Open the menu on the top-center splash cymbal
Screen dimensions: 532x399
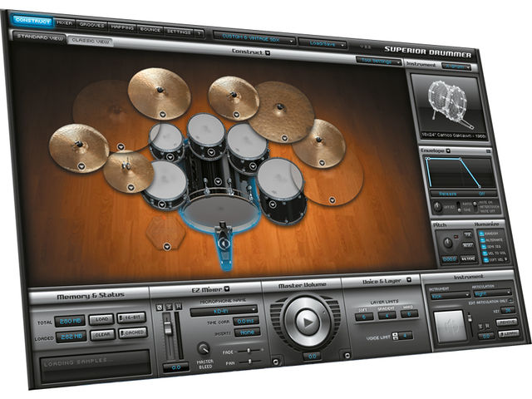(236, 115)
